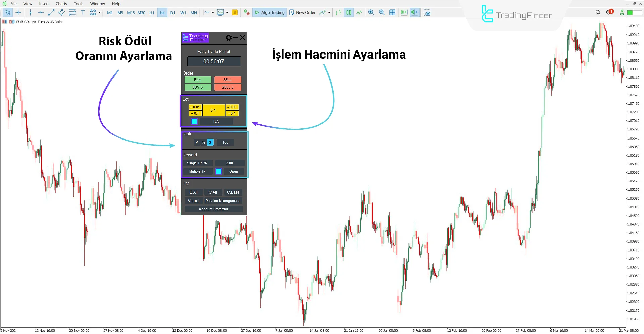Open Account Protector
Viewport: 644px width, 334px height.
pos(213,209)
